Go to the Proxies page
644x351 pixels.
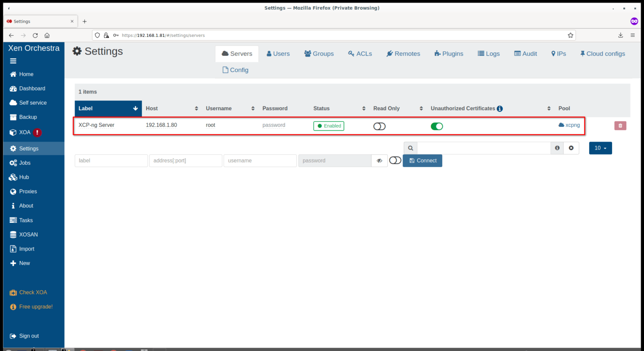[x=29, y=191]
